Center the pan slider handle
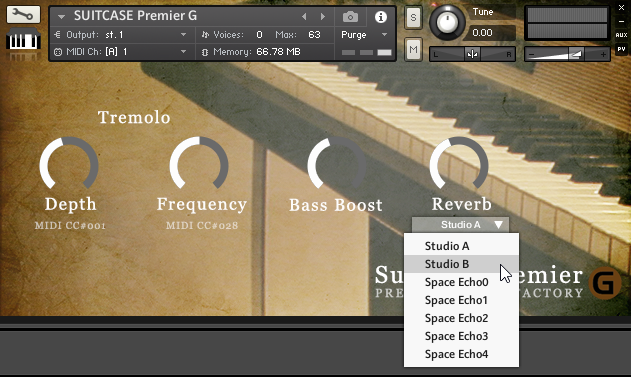Screen dimensions: 631x377 click(x=472, y=54)
